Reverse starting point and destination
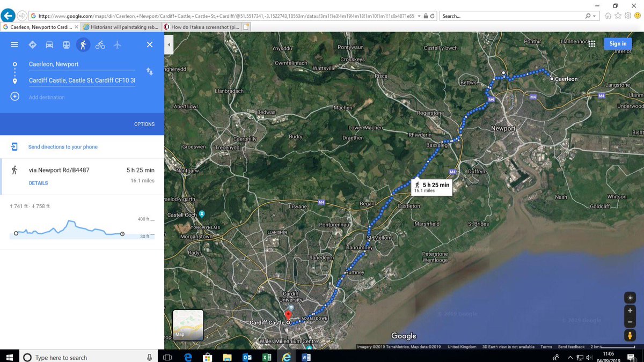Image resolution: width=644 pixels, height=362 pixels. click(x=150, y=71)
